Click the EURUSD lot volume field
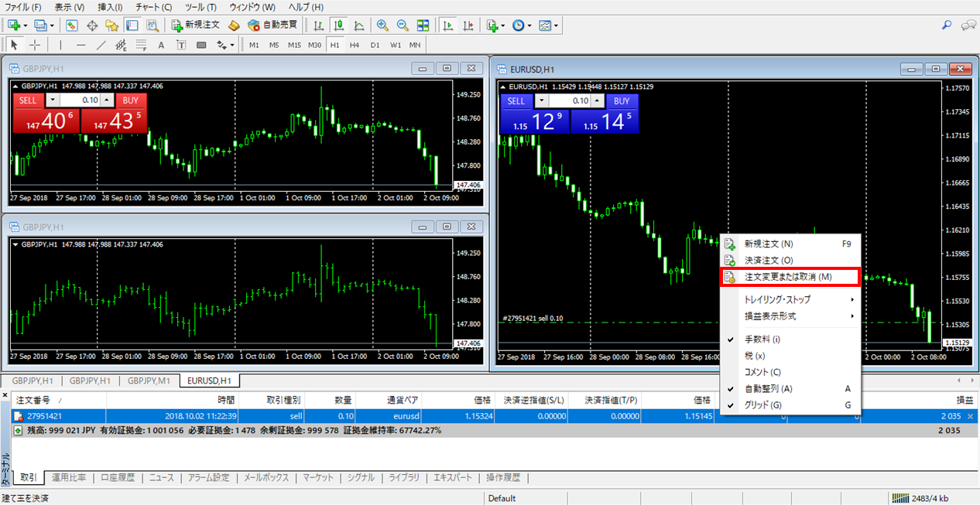This screenshot has width=980, height=505. [568, 101]
